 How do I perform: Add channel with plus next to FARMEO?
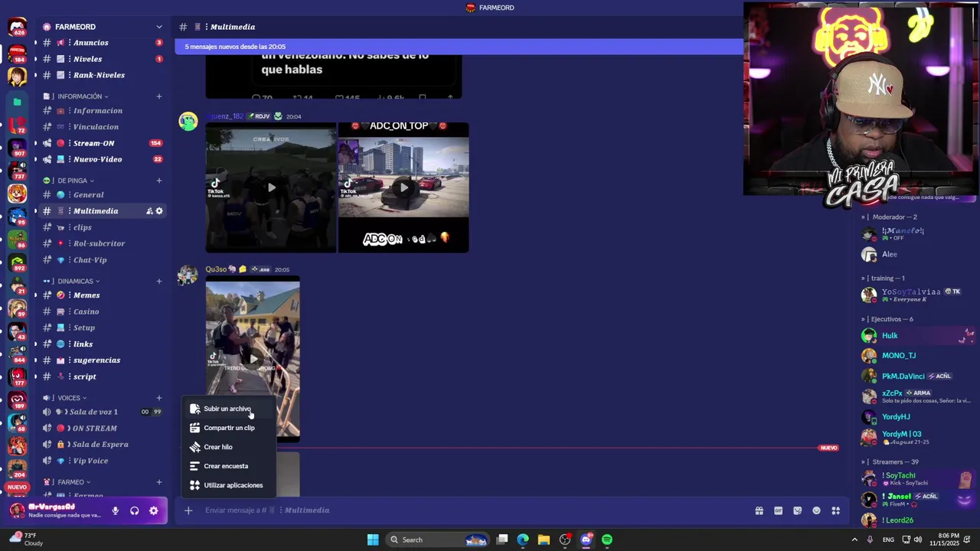click(159, 482)
